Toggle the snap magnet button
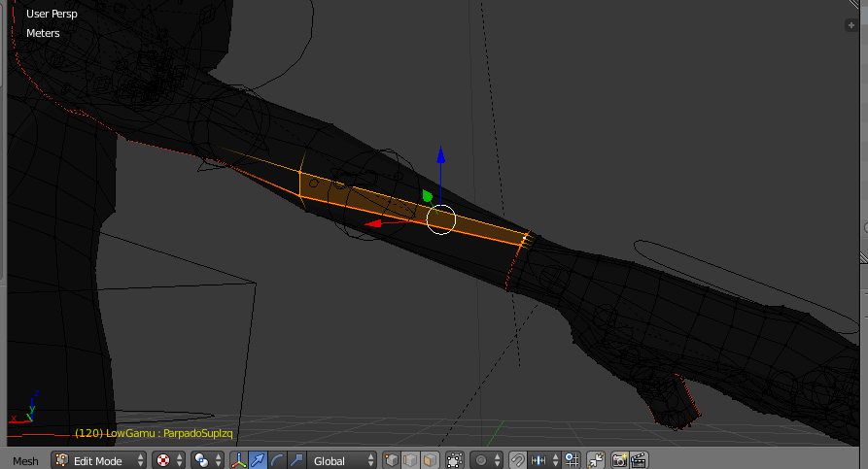The image size is (868, 469). pos(519,460)
